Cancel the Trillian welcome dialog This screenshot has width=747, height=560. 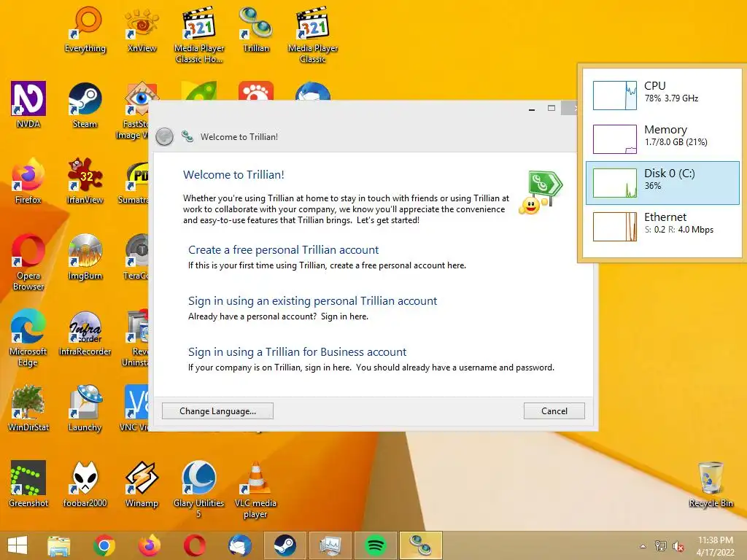[x=554, y=411]
